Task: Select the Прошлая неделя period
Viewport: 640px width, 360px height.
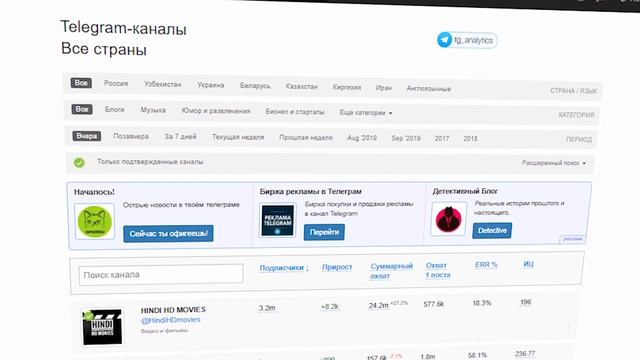Action: (306, 138)
